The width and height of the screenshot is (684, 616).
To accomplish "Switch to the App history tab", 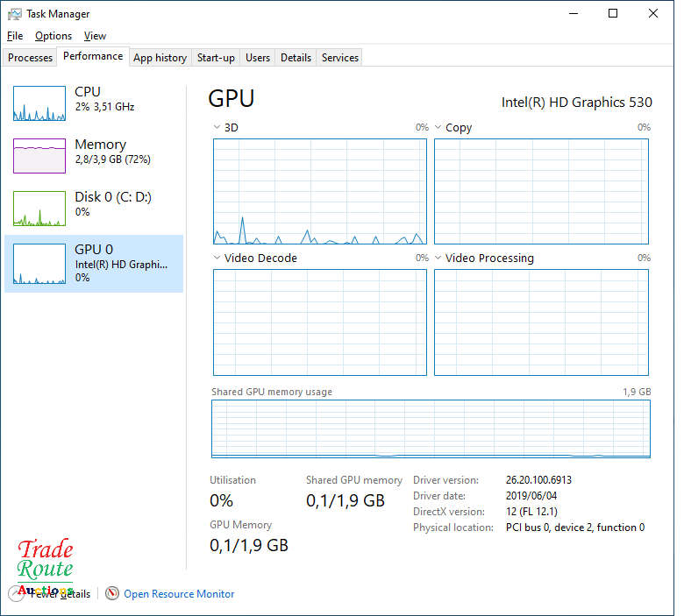I will (x=160, y=58).
